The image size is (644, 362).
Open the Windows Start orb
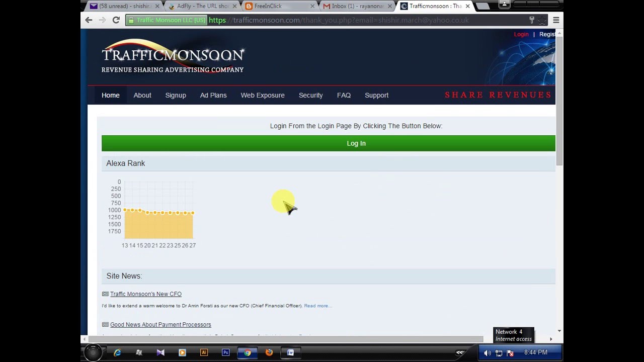click(93, 352)
